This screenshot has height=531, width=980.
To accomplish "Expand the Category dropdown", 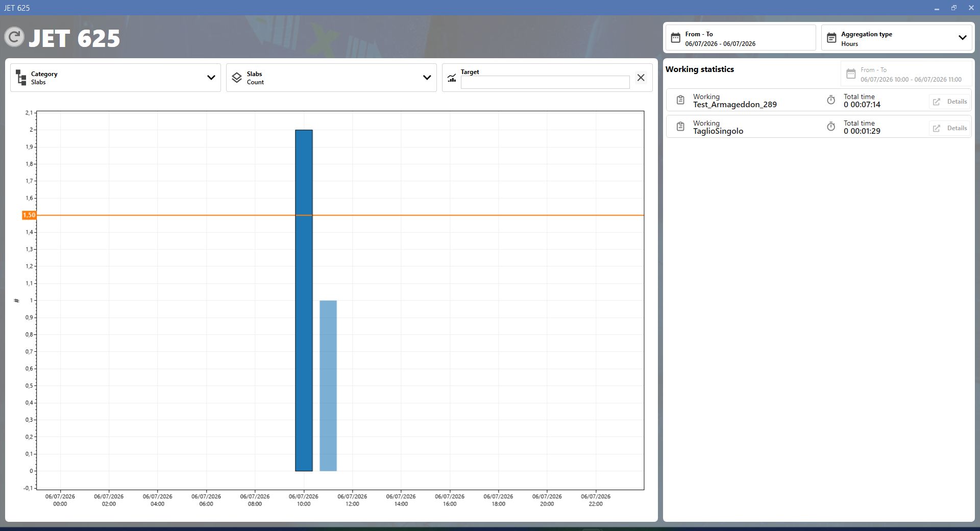I will tap(211, 78).
